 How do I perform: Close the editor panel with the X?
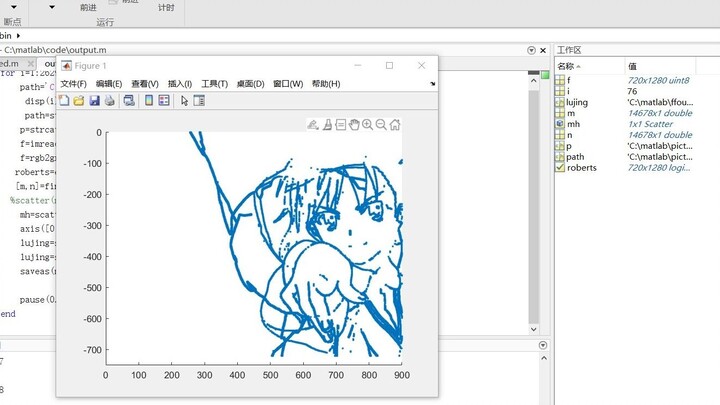pyautogui.click(x=543, y=50)
